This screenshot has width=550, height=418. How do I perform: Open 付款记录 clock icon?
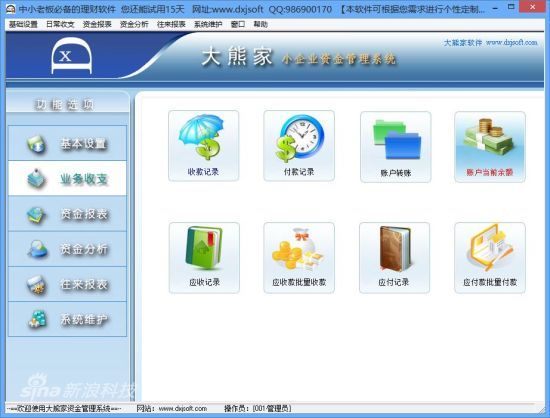coord(299,146)
